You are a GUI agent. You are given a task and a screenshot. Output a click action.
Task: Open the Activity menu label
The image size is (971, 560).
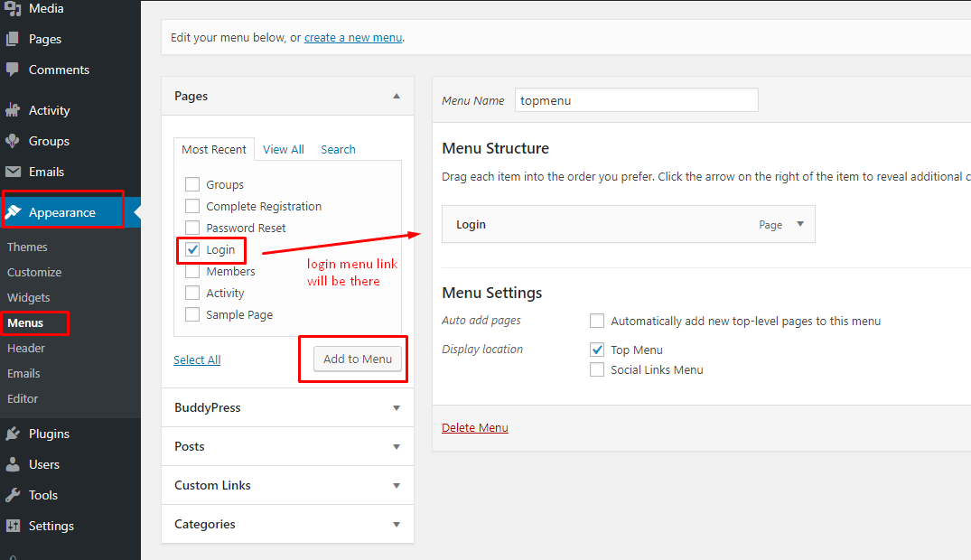[50, 110]
